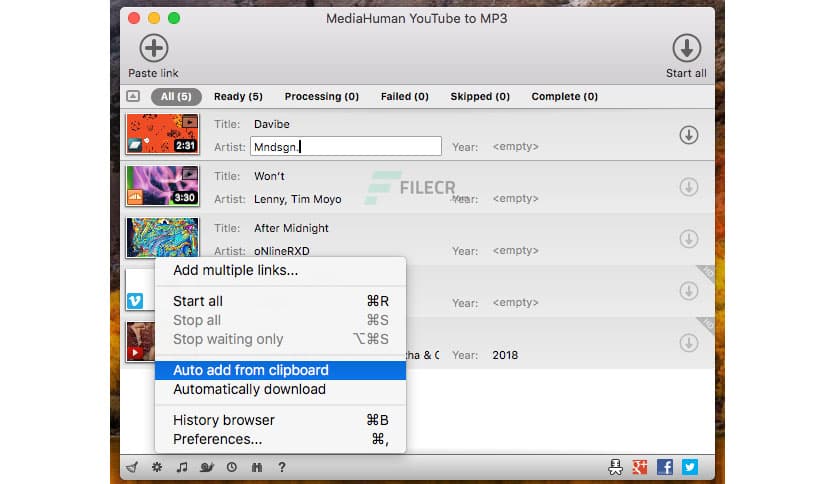Click the Paste link plus icon
Image resolution: width=836 pixels, height=484 pixels.
(154, 48)
